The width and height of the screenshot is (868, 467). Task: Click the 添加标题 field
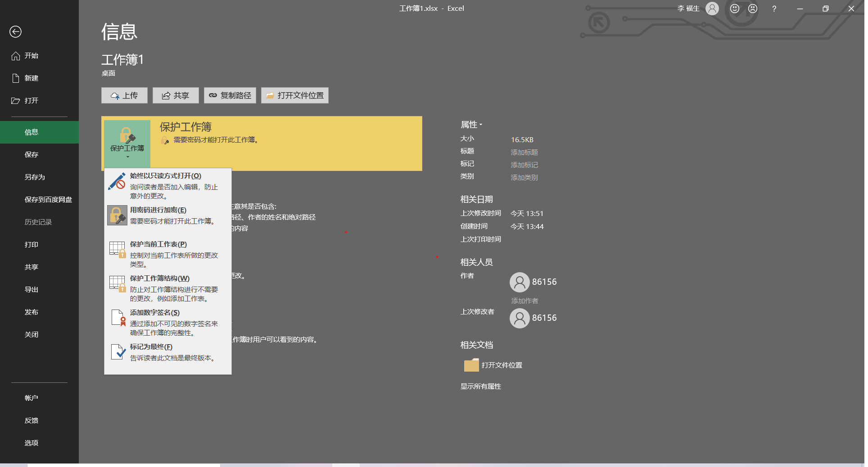pyautogui.click(x=524, y=153)
